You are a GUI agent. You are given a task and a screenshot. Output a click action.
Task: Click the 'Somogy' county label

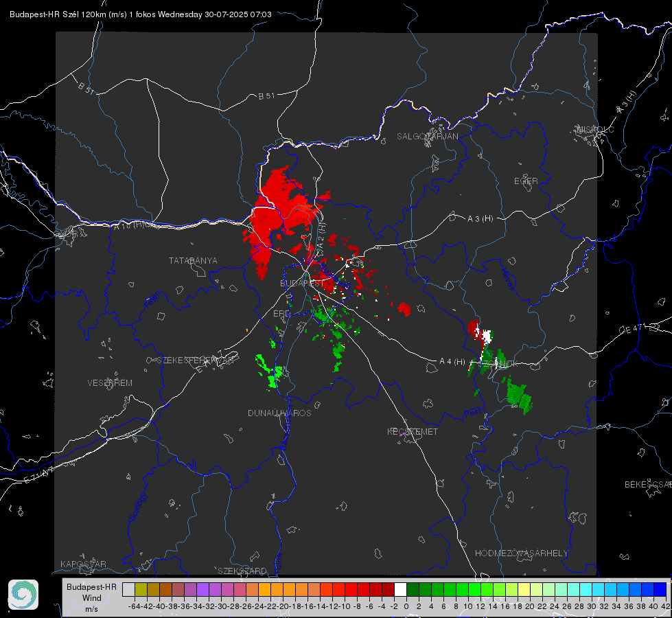(137, 507)
